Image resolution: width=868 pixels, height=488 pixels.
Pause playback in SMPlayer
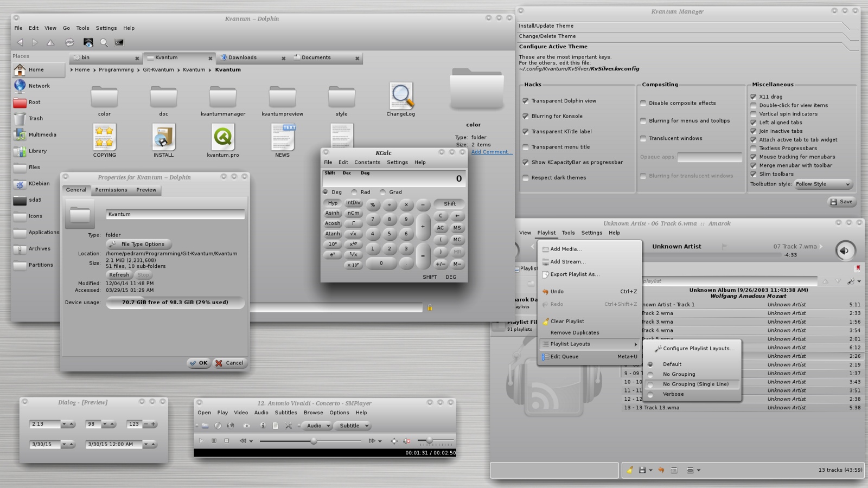[214, 441]
